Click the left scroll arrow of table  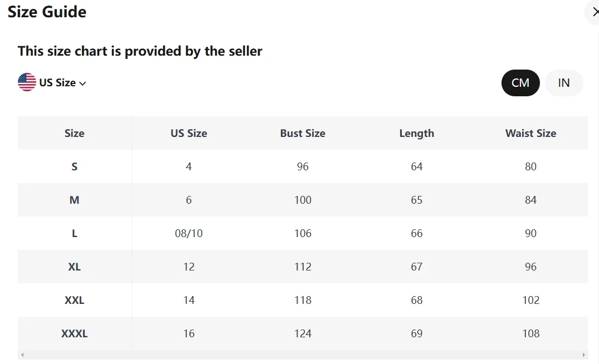pos(22,355)
